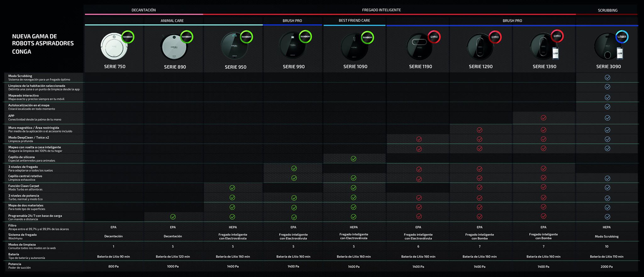The width and height of the screenshot is (644, 277).
Task: Click Mopa de dos materiales checkmark, Serie 990
Action: tap(294, 207)
